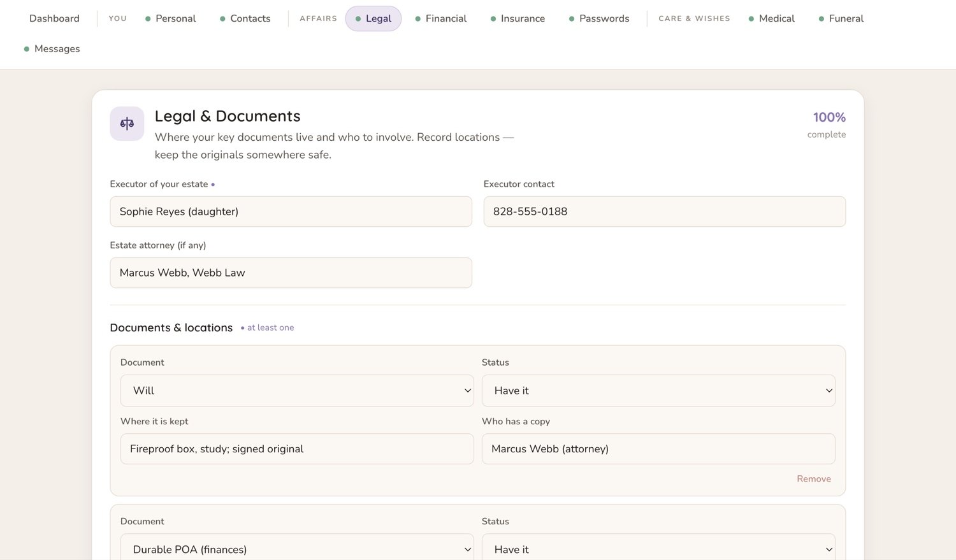
Task: Click the Executor contact phone field
Action: (664, 212)
